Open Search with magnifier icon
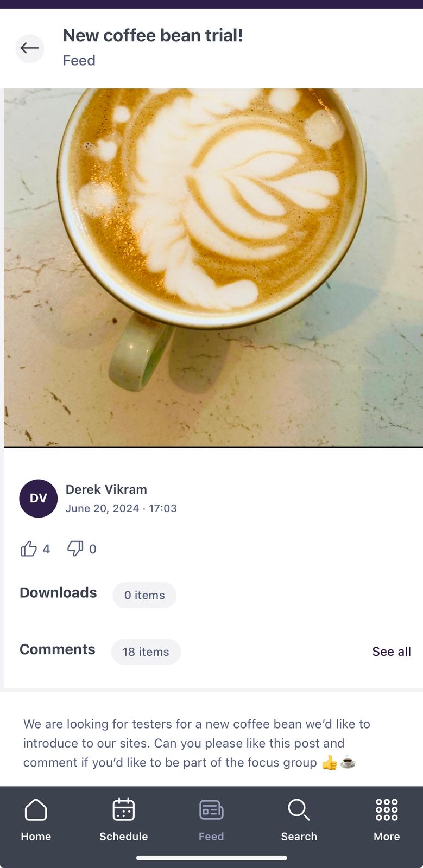423x868 pixels. (x=299, y=810)
